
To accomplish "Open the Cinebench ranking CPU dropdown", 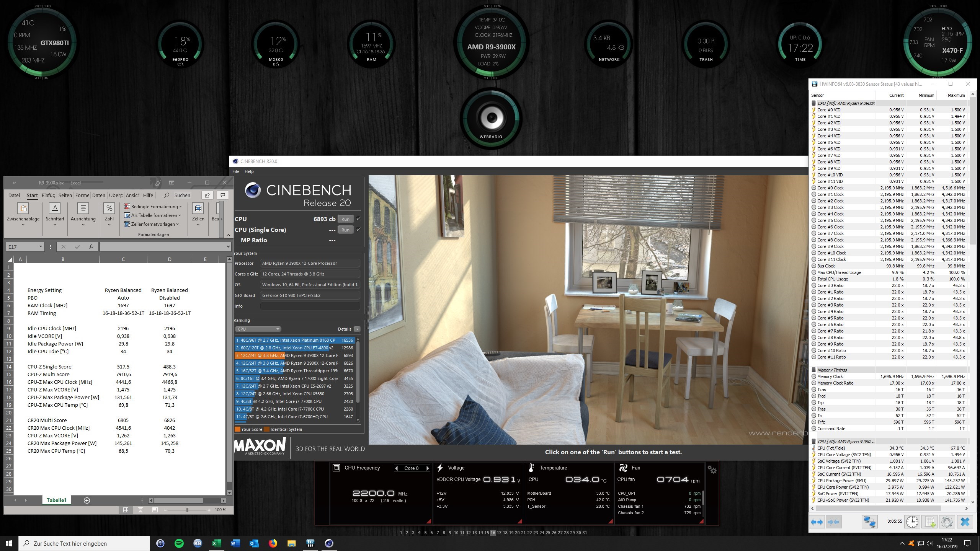I will click(x=258, y=329).
